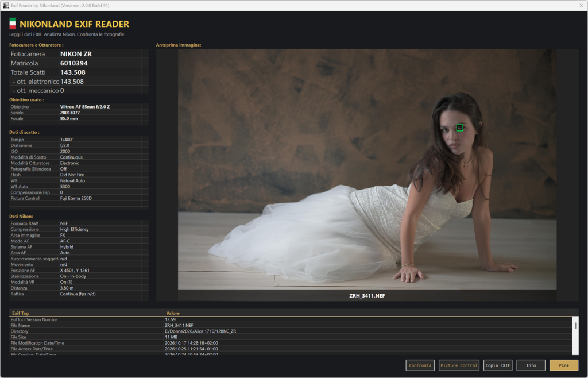Screen dimensions: 588x378
Task: Click Raffica value Continua (fps n/d)
Action: 78,294
